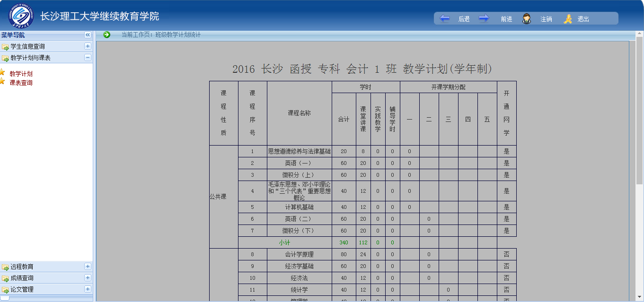Click the forward arrow icon (前进)
The height and width of the screenshot is (302, 644).
coord(484,18)
